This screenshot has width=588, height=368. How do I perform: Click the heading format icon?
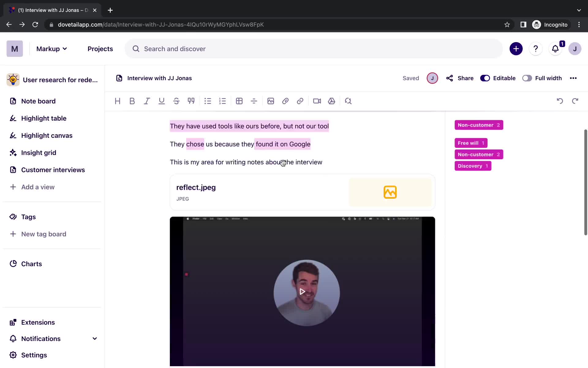coord(117,101)
